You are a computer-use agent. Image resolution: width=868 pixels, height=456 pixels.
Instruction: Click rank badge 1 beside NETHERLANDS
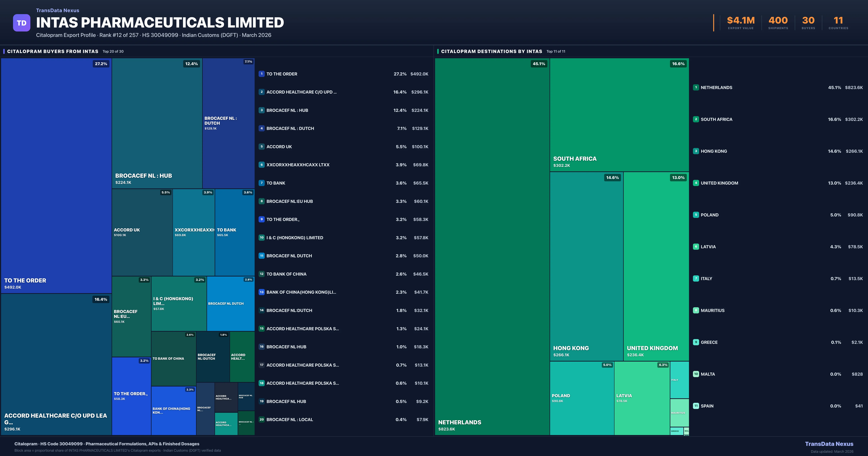(696, 87)
